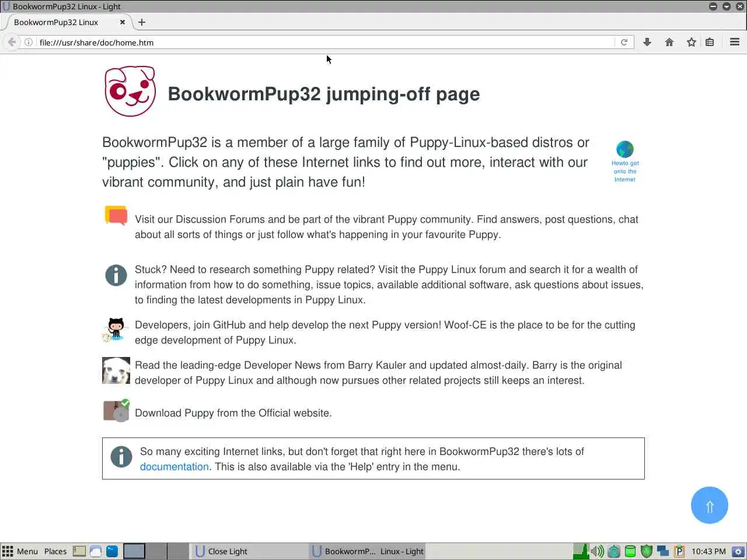Open the green firewall shield tray icon
Screen dimensions: 747x560
tap(647, 551)
